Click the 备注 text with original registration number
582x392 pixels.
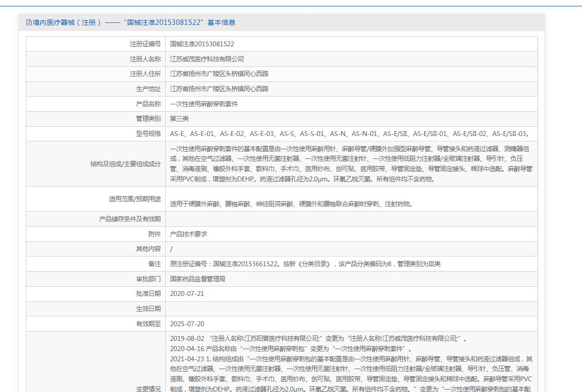[305, 264]
